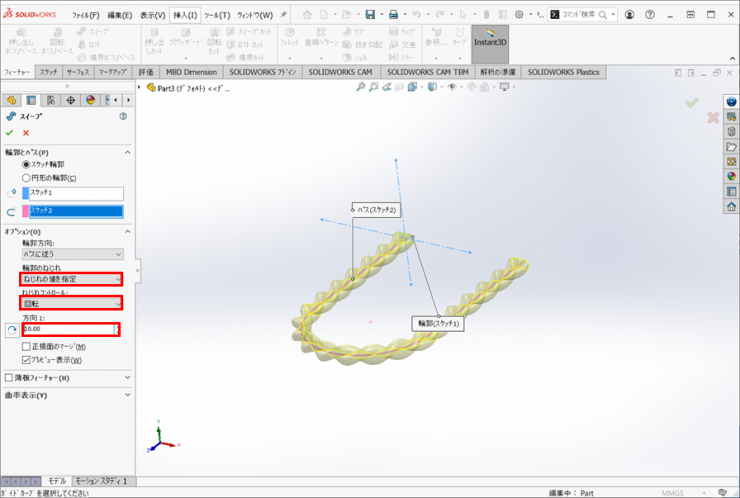
Task: Select the pink スケッチ2 path selection box
Action: [x=75, y=211]
